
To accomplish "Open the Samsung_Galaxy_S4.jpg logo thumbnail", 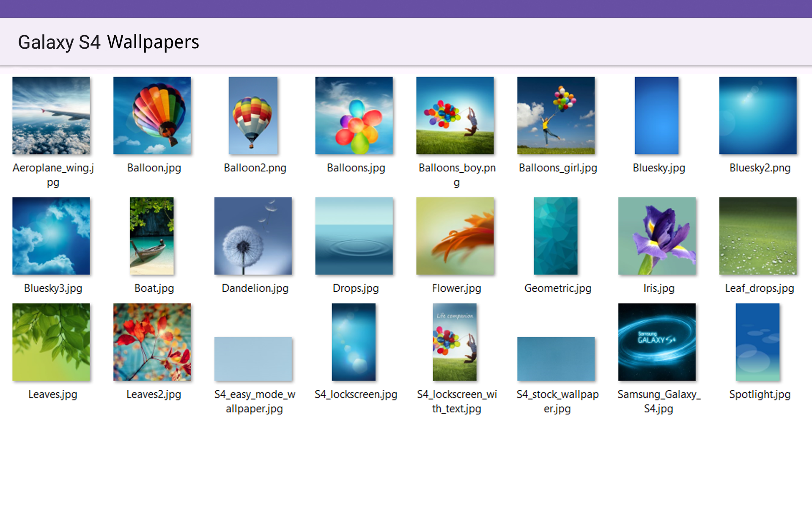I will (x=657, y=342).
